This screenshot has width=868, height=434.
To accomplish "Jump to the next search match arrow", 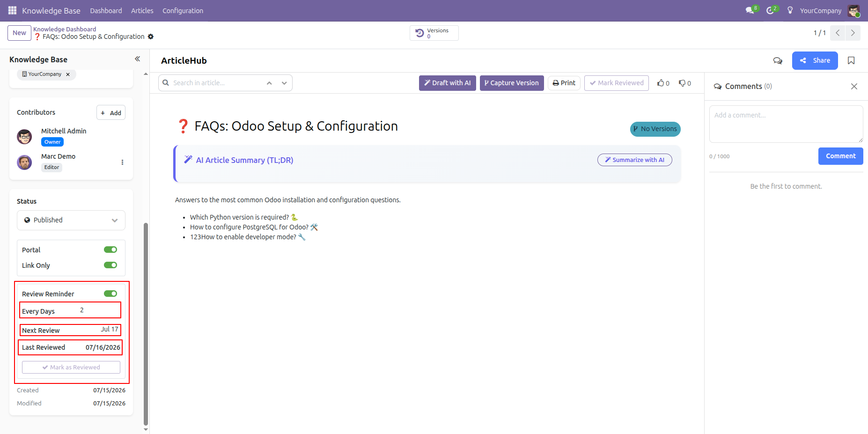I will coord(284,83).
